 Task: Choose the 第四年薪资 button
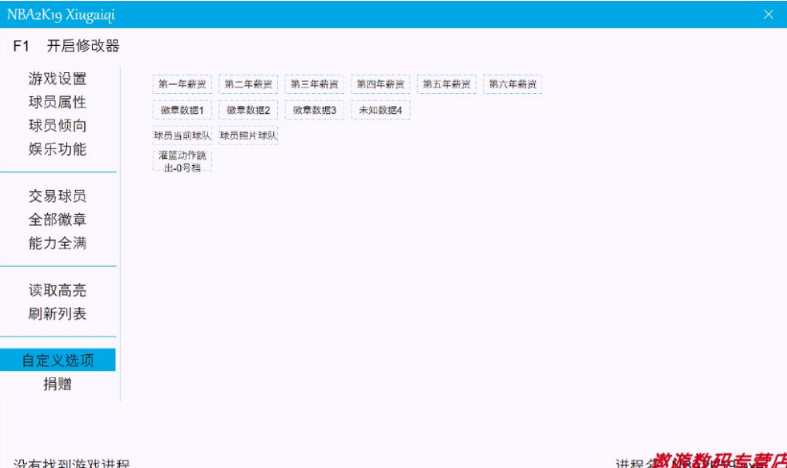[x=380, y=84]
